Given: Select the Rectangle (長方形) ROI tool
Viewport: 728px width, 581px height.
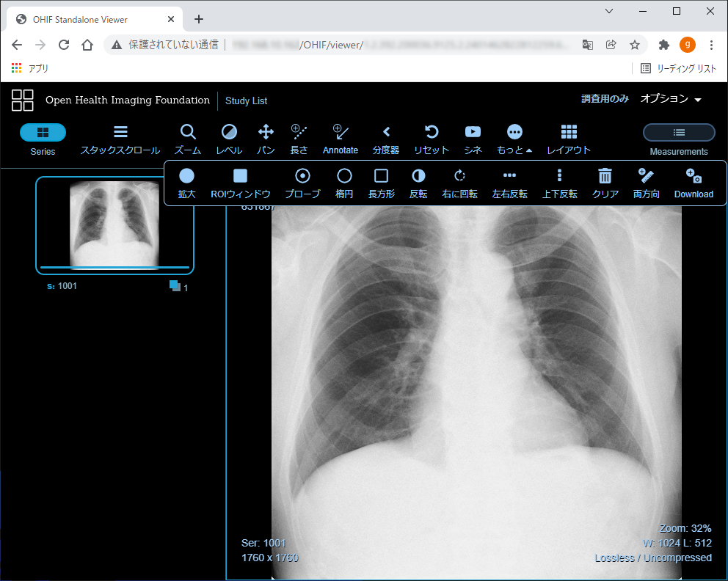Looking at the screenshot, I should pos(381,183).
